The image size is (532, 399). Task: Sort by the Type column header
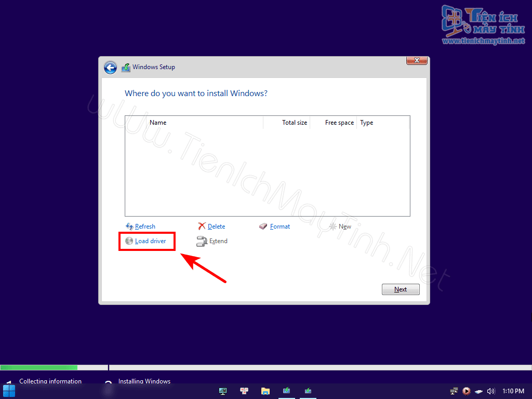click(383, 123)
